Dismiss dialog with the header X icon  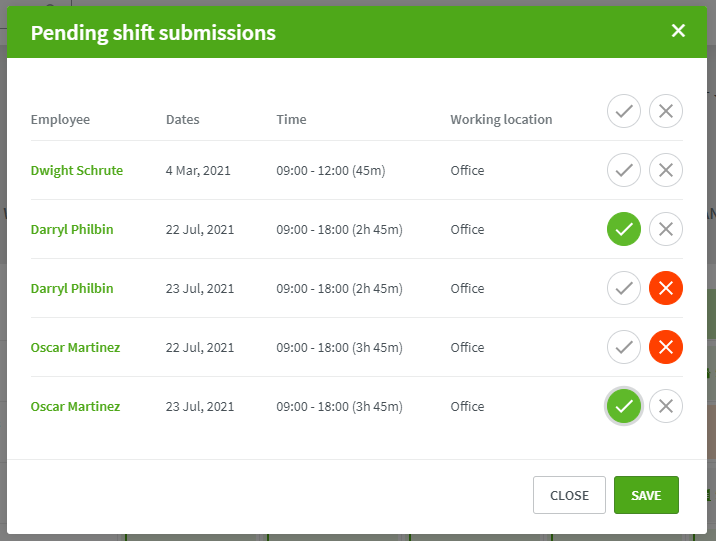point(678,31)
